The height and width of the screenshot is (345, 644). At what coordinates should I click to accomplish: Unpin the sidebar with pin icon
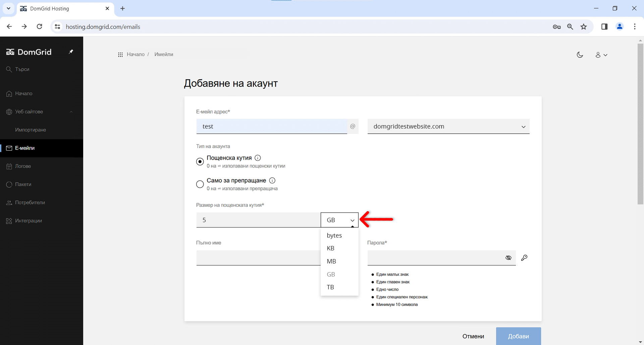[71, 52]
